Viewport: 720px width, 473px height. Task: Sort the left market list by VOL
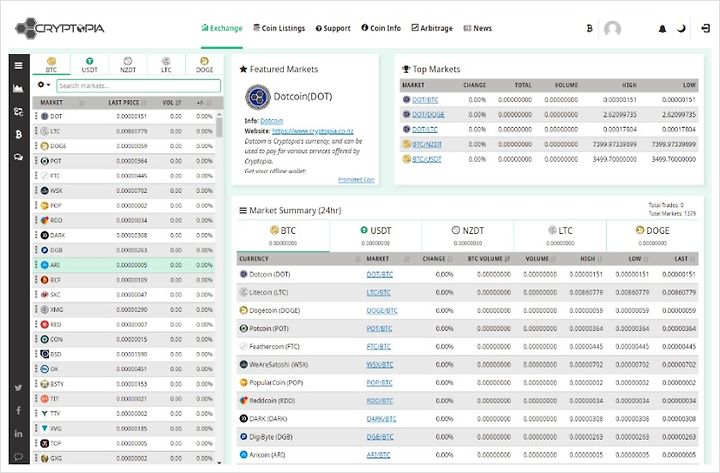click(x=172, y=102)
